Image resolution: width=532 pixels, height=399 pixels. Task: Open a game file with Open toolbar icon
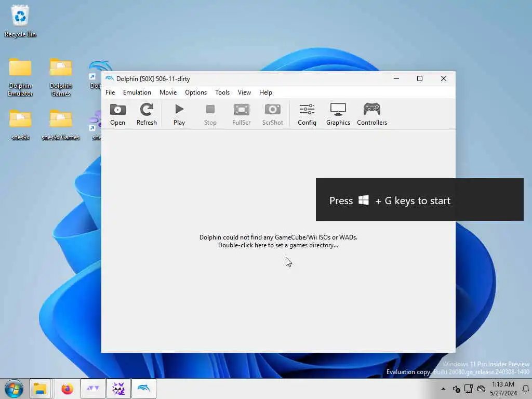[118, 114]
